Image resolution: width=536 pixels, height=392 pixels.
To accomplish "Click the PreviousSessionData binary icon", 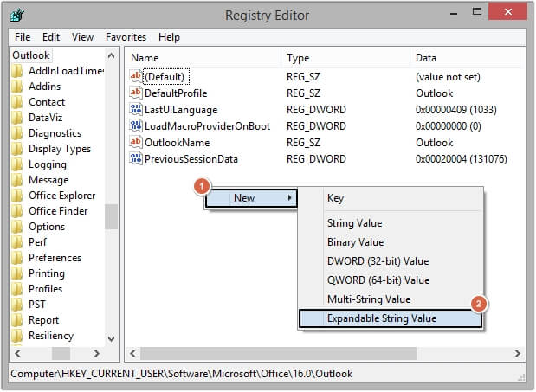I will tap(135, 159).
